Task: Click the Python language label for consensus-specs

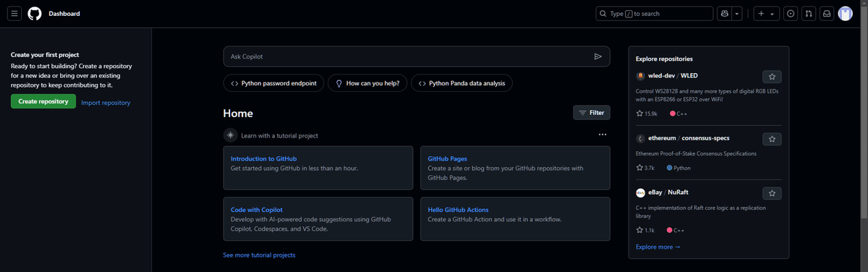Action: click(678, 168)
